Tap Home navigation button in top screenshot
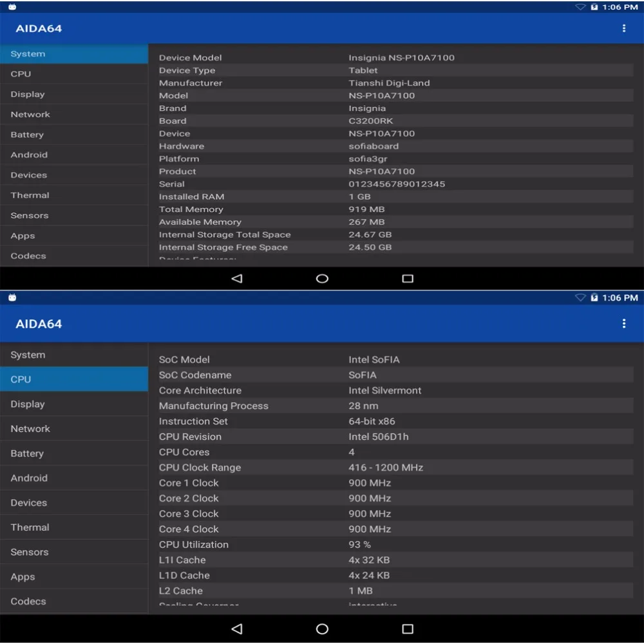 pos(322,278)
